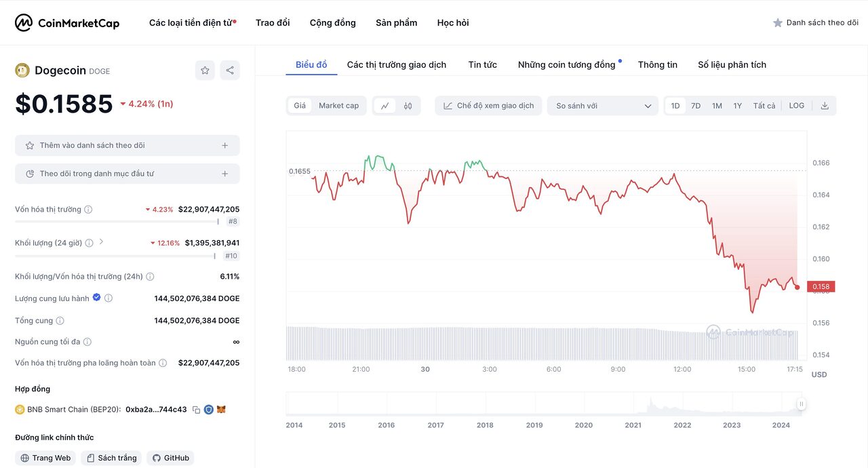Click the #8 market cap rank badge

point(233,222)
